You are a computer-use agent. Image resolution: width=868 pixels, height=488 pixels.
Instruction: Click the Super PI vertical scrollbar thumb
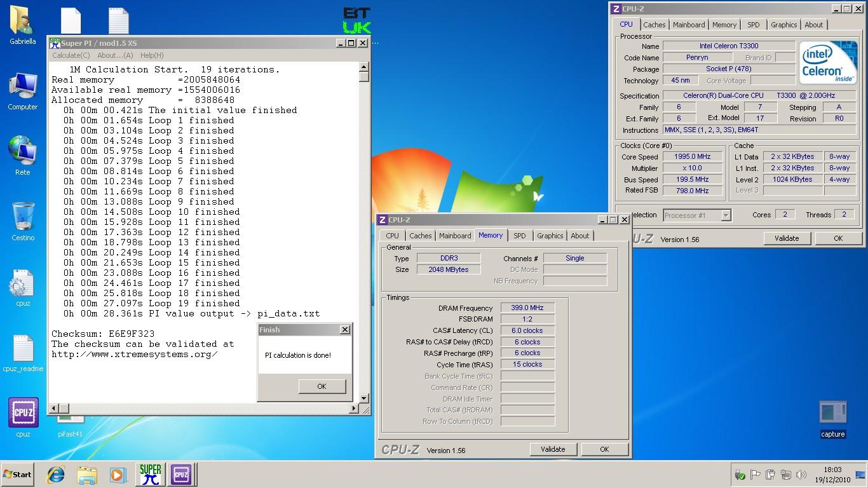363,77
